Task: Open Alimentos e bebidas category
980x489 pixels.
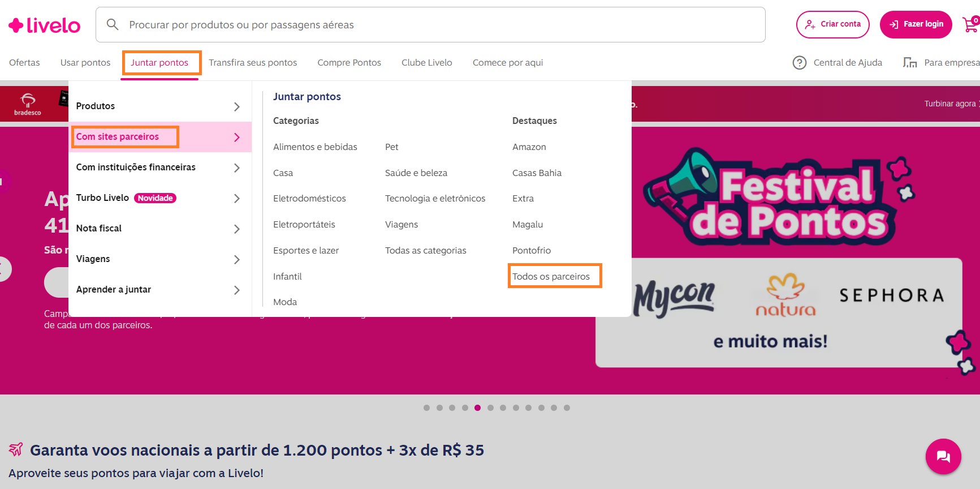Action: click(315, 147)
